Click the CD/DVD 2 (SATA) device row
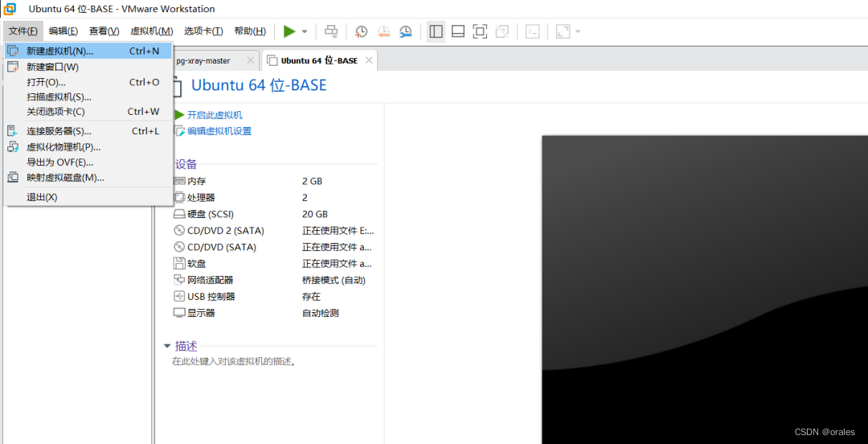 275,231
